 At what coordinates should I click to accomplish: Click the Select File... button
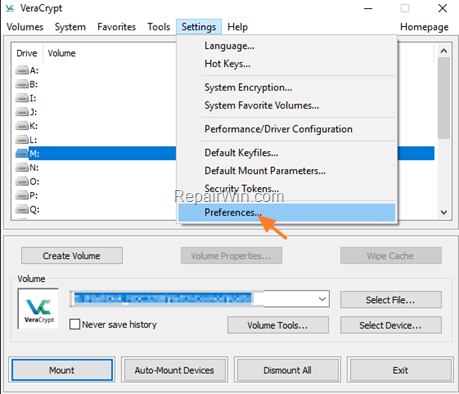(x=391, y=300)
